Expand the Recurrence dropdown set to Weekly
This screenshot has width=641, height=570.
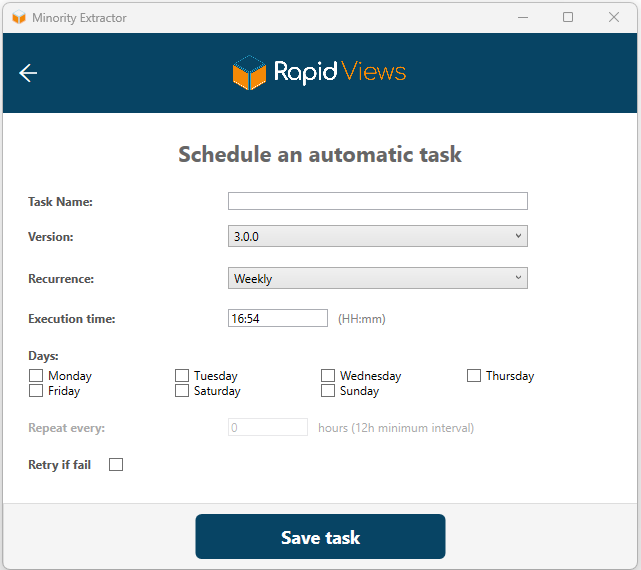pos(377,279)
